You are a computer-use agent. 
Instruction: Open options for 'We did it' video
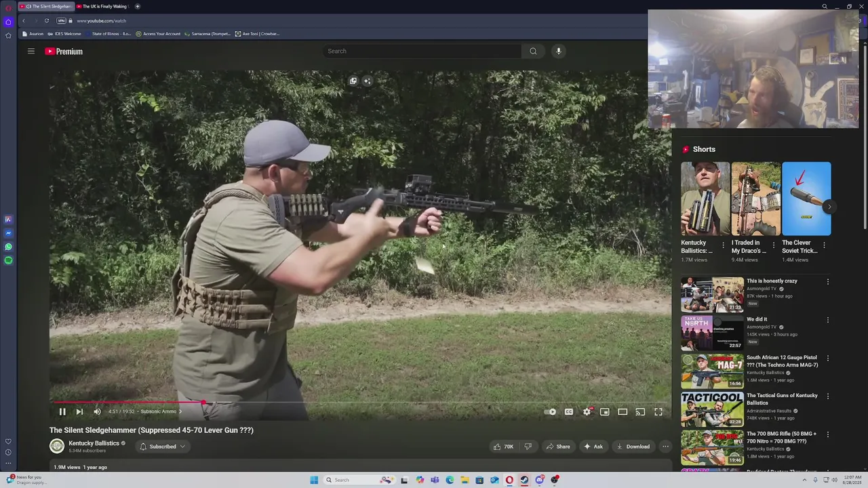coord(828,320)
